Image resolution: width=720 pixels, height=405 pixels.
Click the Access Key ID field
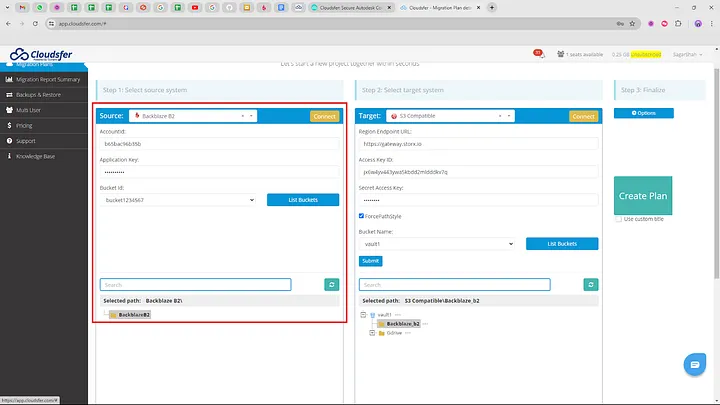(x=478, y=172)
